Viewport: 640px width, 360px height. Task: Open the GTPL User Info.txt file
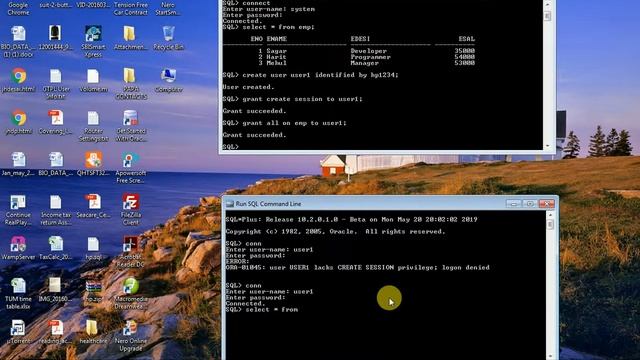click(56, 76)
